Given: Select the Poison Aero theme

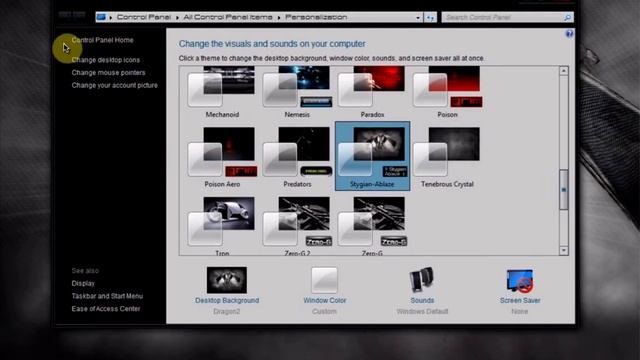Looking at the screenshot, I should click(x=222, y=157).
